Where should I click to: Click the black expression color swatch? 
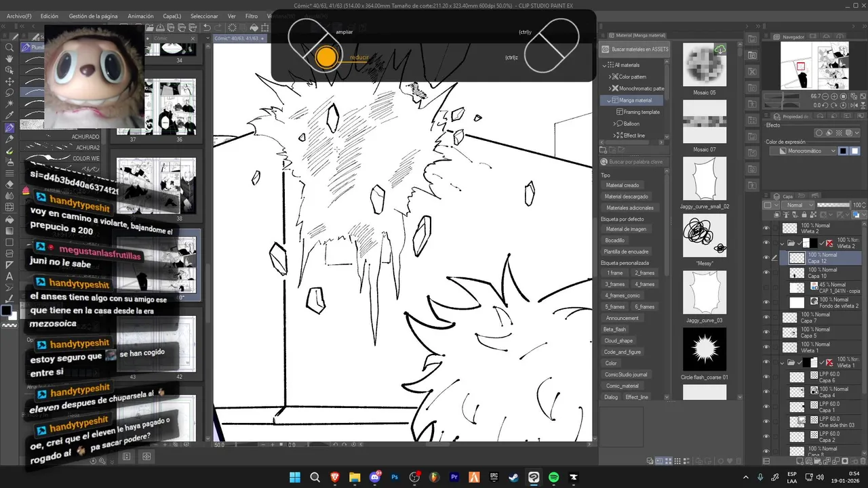pyautogui.click(x=843, y=151)
